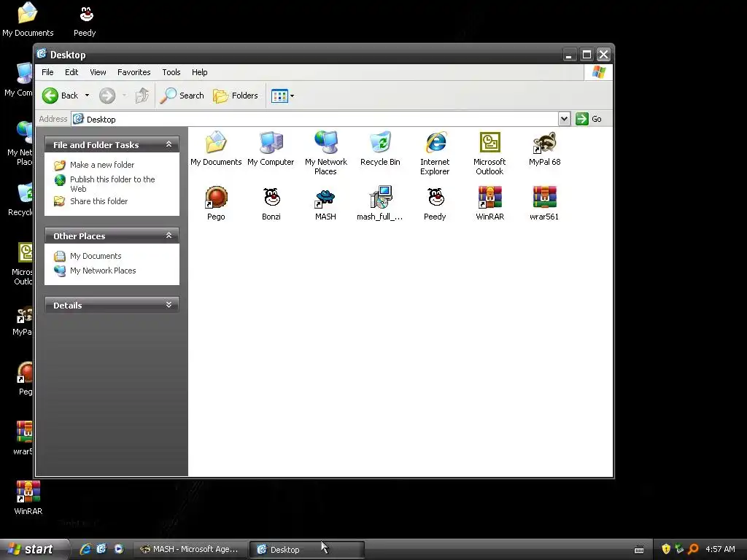Expand the Details panel
This screenshot has width=747, height=560.
[169, 305]
